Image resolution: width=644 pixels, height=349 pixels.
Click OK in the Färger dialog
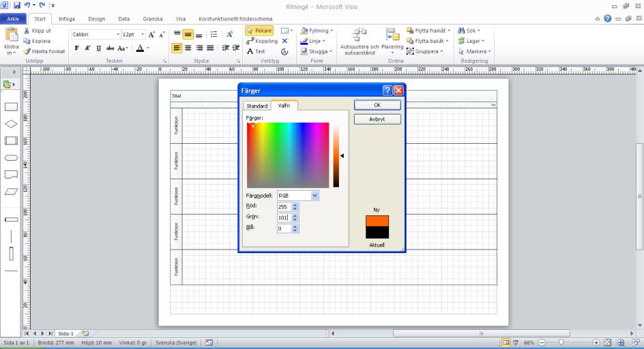pos(377,105)
